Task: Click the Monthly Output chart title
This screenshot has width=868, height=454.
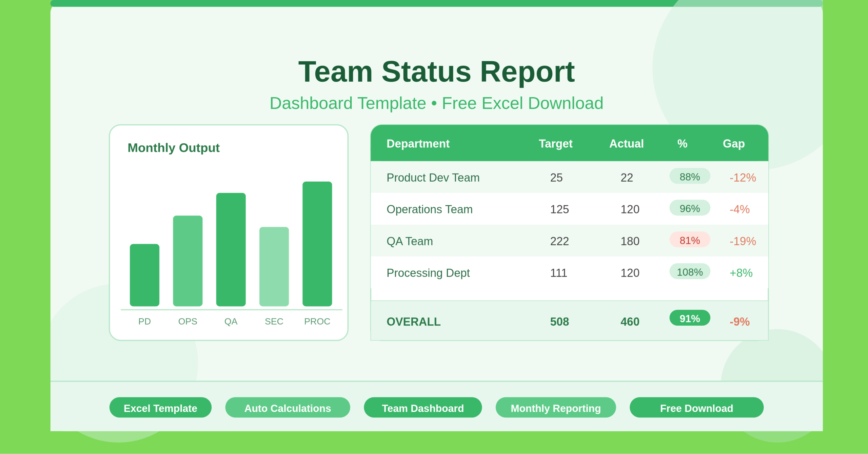Action: 174,148
